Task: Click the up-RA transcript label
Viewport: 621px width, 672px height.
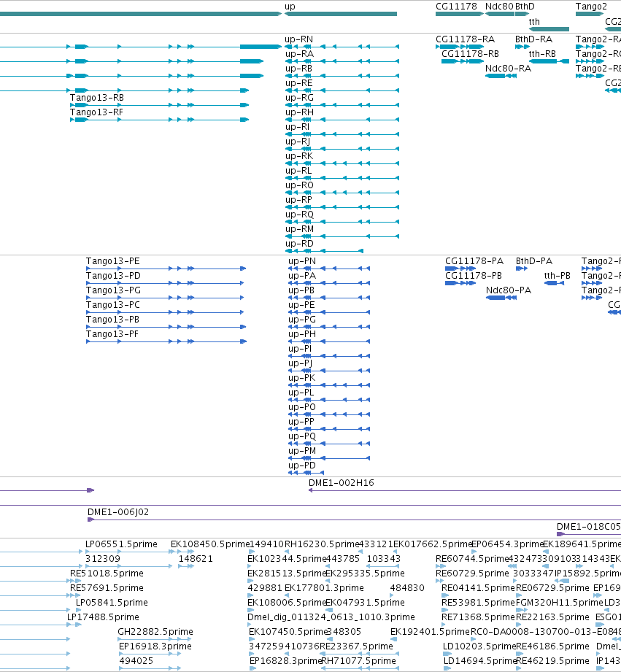Action: (x=300, y=54)
